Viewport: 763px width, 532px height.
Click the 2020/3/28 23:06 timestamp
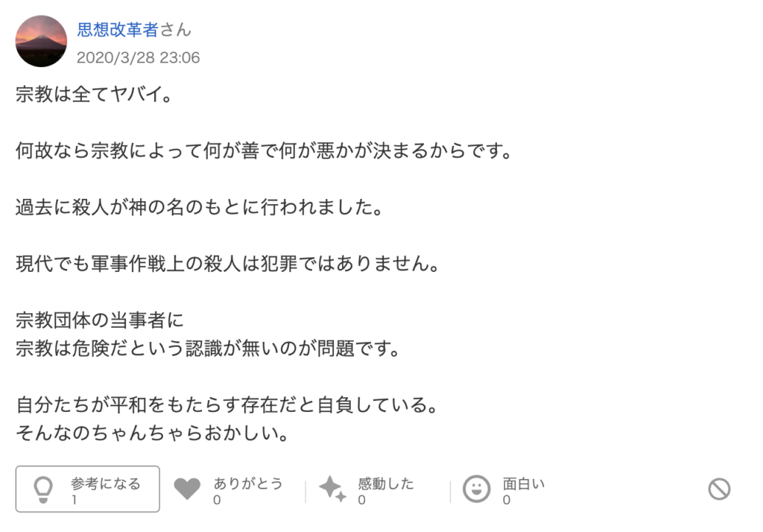coord(138,57)
